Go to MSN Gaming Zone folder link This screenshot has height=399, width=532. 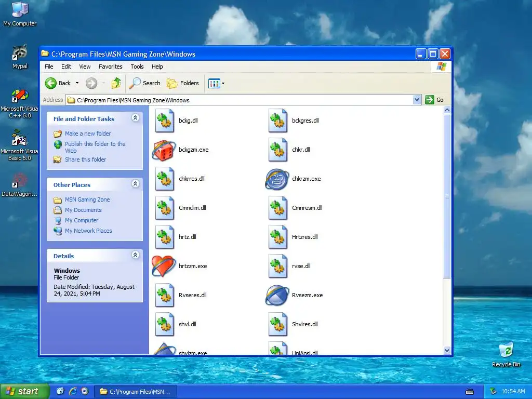pyautogui.click(x=87, y=200)
